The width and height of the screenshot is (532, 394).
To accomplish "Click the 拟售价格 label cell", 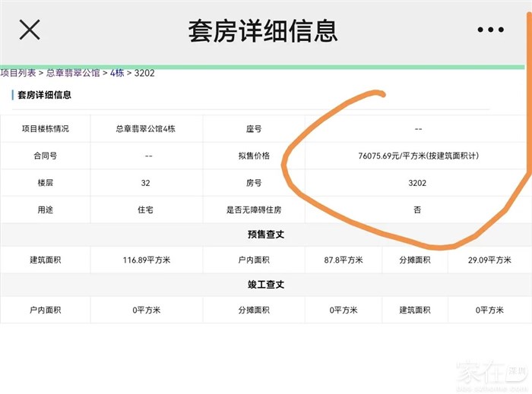I will pos(254,156).
